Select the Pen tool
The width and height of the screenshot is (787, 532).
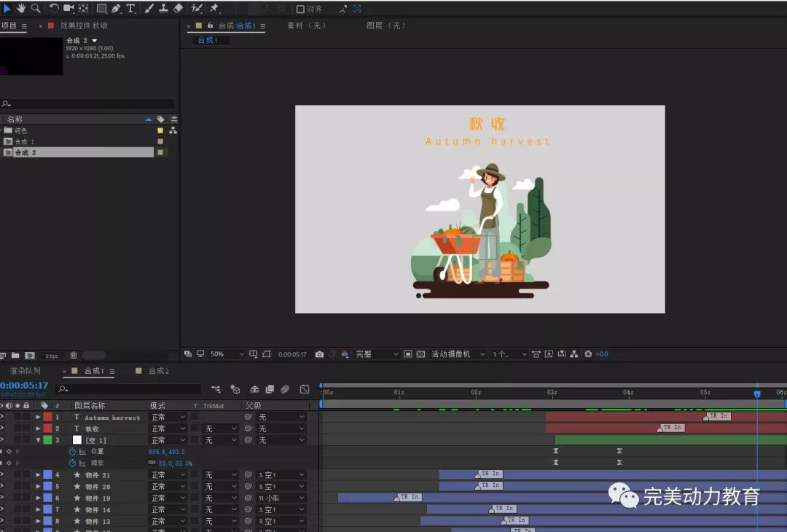(117, 9)
